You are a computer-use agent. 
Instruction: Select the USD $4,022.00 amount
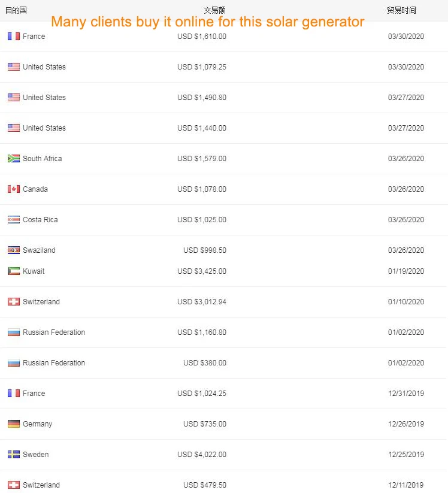(202, 455)
